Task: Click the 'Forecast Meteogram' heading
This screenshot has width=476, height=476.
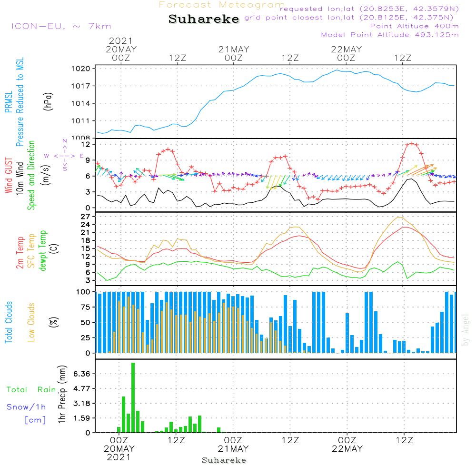Action: pyautogui.click(x=222, y=5)
